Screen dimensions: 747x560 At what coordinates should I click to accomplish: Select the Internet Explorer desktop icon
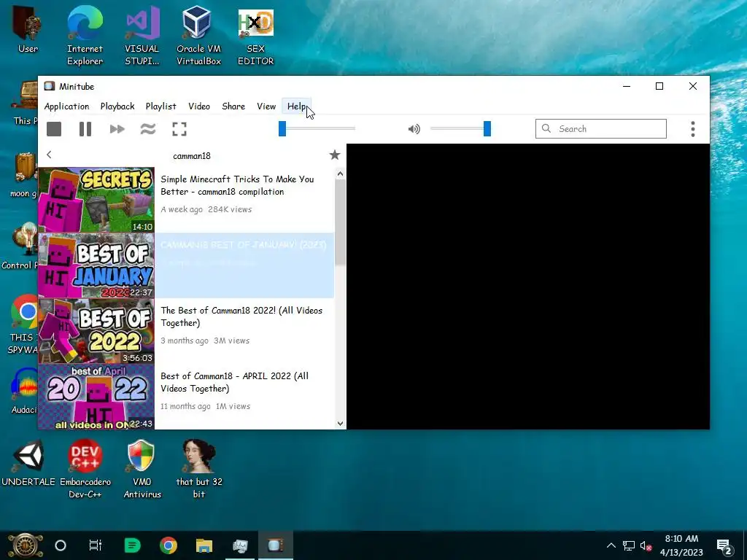tap(85, 35)
